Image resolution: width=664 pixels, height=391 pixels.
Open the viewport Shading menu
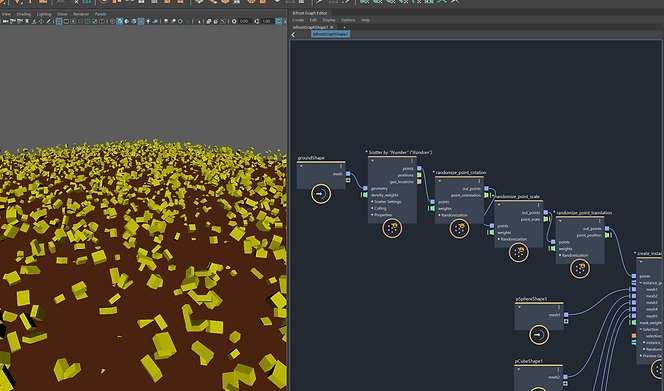tap(24, 14)
